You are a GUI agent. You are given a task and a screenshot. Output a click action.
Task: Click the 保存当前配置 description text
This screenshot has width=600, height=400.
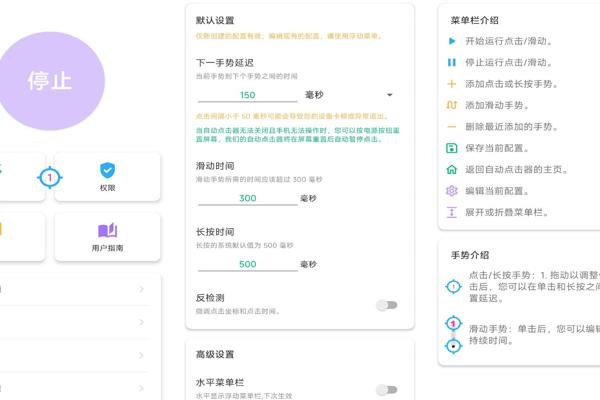(497, 148)
